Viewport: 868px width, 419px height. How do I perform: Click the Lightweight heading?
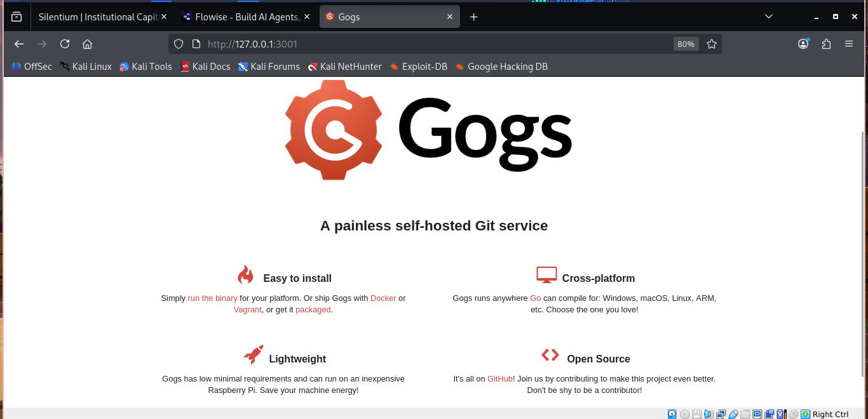click(x=297, y=359)
